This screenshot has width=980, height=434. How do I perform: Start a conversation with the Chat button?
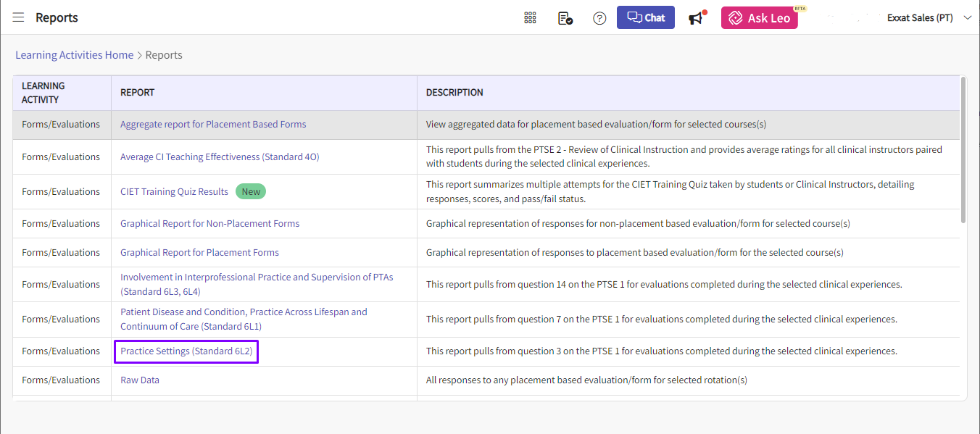[x=646, y=17]
